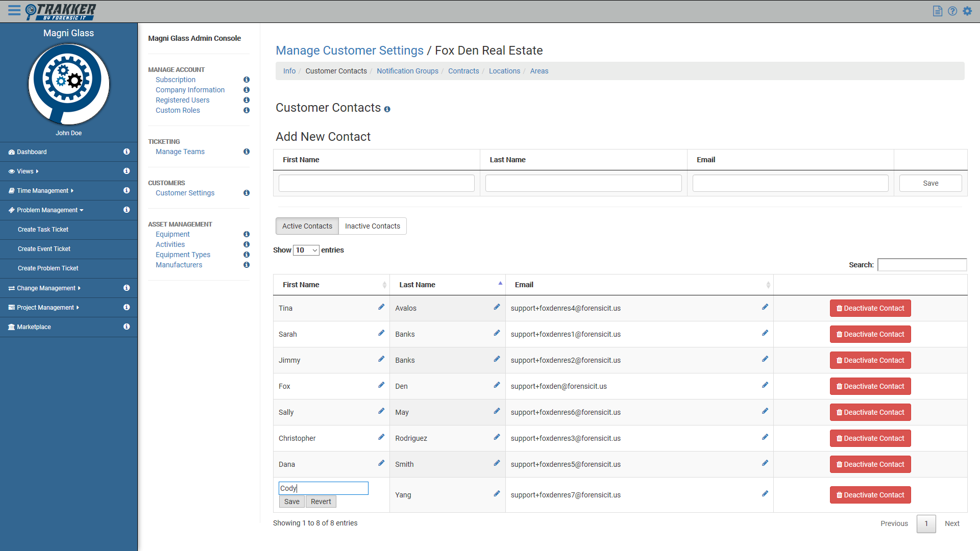Expand Views menu in sidebar
The image size is (980, 551).
(24, 171)
